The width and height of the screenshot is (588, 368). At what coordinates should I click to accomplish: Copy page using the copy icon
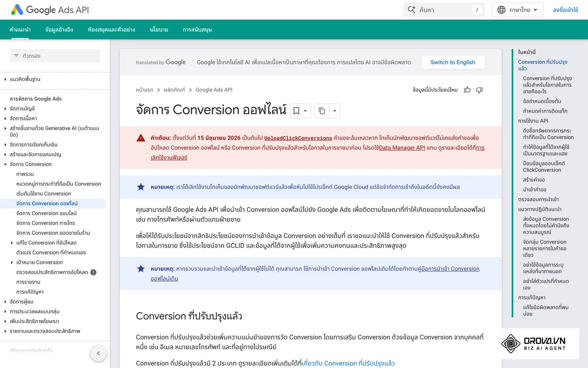pyautogui.click(x=322, y=111)
